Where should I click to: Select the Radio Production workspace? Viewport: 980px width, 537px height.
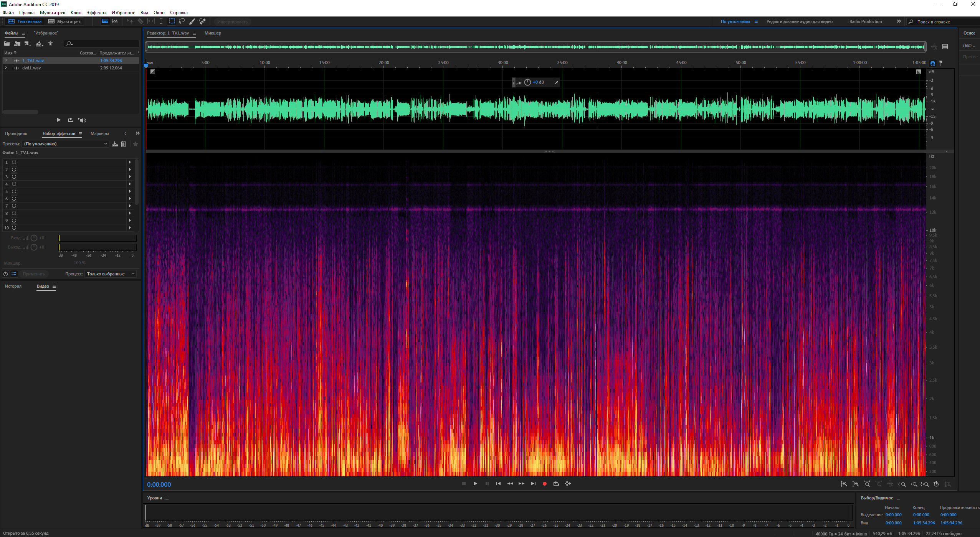[x=865, y=21]
